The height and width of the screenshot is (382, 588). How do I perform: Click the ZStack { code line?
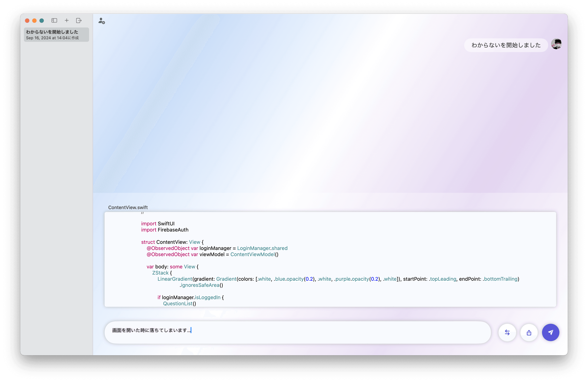(162, 273)
